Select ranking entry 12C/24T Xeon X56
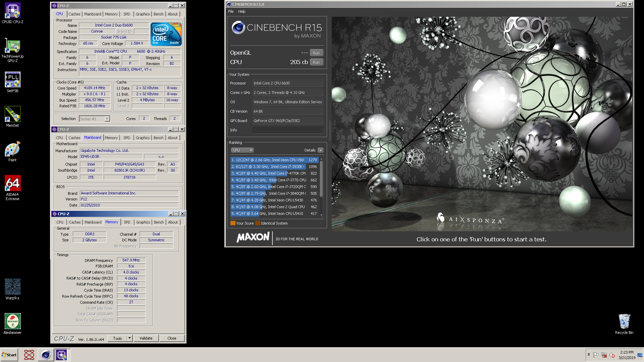Image resolution: width=644 pixels, height=362 pixels. [x=274, y=160]
